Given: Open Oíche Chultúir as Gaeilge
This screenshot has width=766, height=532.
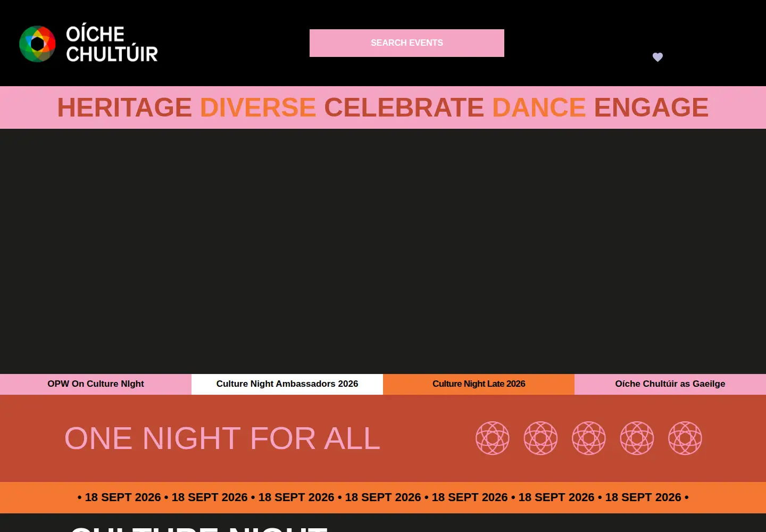Looking at the screenshot, I should (x=670, y=384).
